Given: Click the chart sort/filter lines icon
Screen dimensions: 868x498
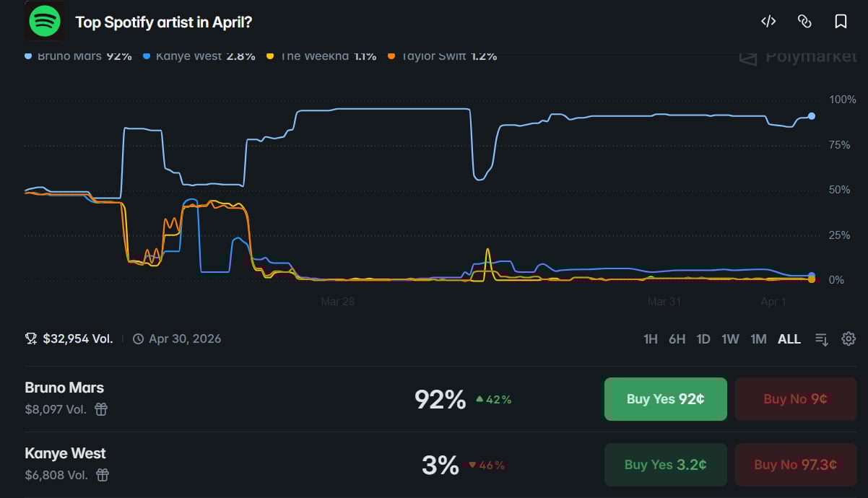Looking at the screenshot, I should pos(822,338).
